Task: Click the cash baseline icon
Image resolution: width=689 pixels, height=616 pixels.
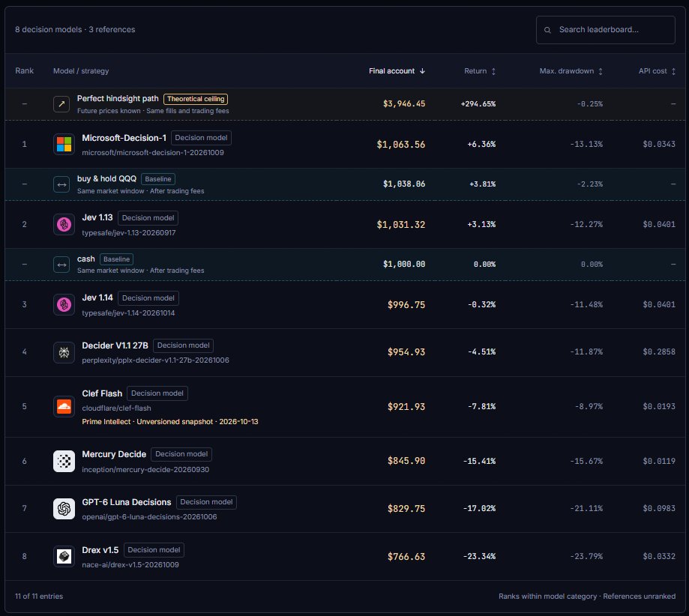Action: point(61,265)
